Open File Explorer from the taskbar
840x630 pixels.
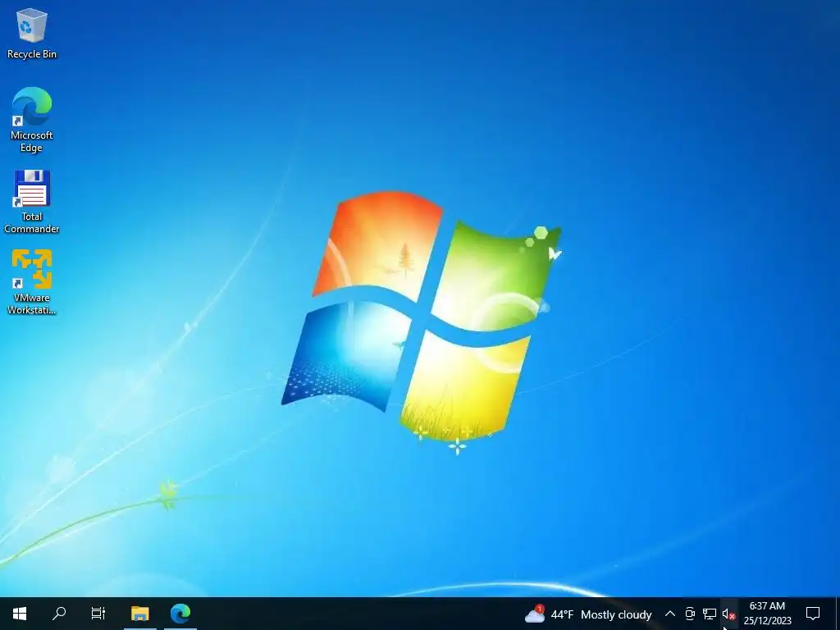point(139,614)
